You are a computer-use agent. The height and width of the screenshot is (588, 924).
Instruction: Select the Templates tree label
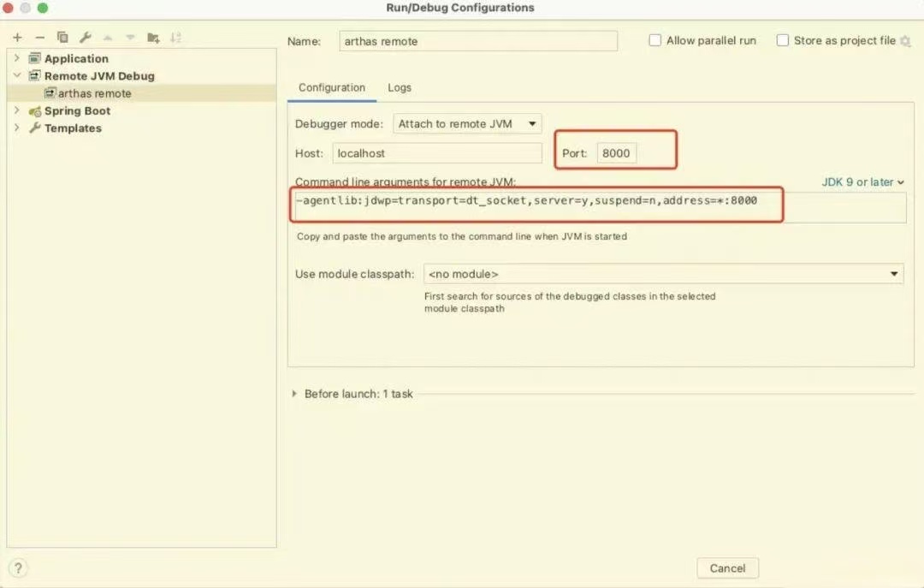73,128
